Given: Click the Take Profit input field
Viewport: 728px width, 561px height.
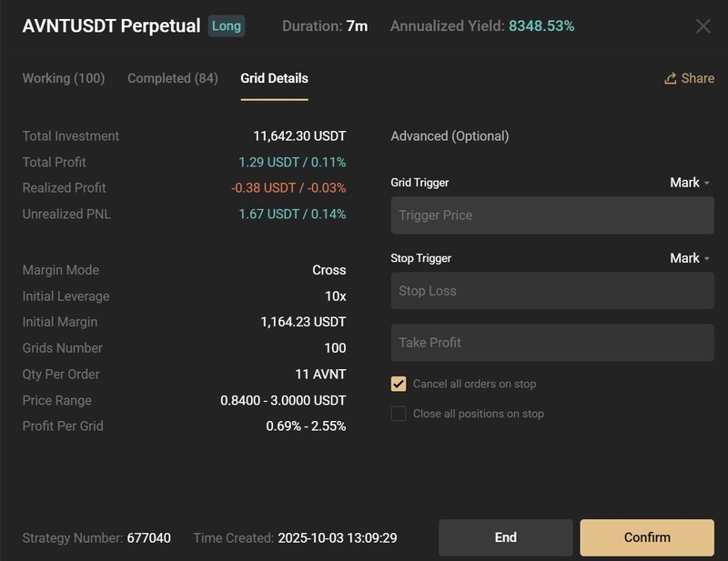Looking at the screenshot, I should coord(552,343).
